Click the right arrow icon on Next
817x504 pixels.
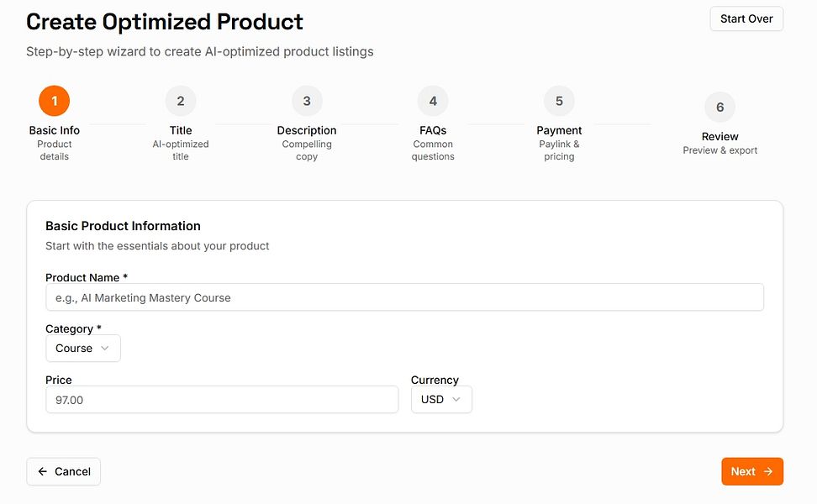(x=768, y=471)
